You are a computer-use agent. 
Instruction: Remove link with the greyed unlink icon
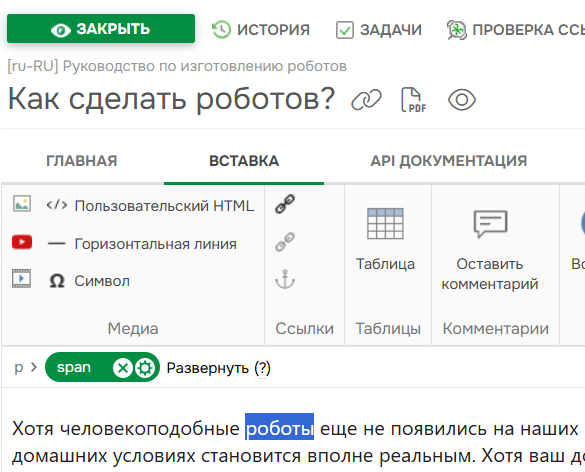coord(285,242)
